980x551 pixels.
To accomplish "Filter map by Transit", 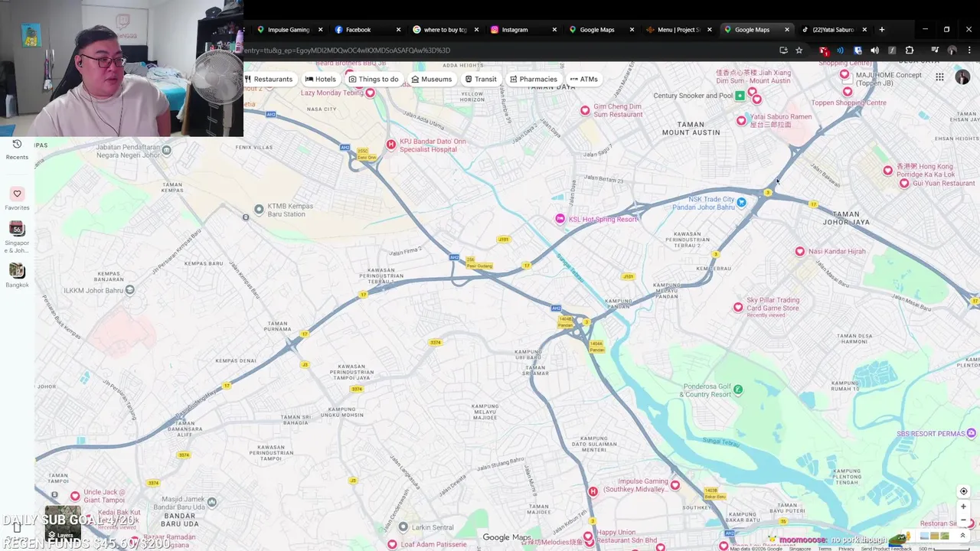I will click(480, 79).
